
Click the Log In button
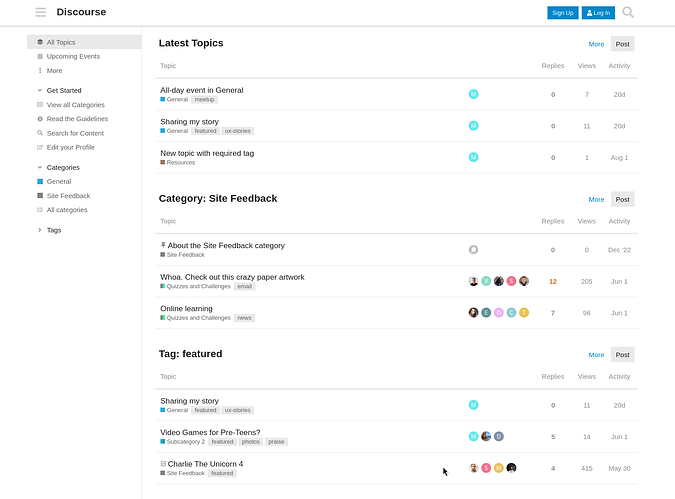[x=598, y=13]
